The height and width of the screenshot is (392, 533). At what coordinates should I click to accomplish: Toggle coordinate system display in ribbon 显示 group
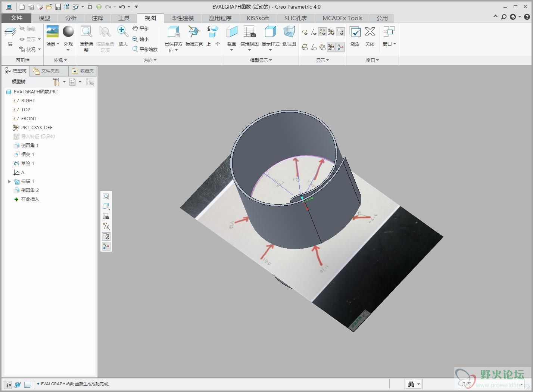point(331,32)
